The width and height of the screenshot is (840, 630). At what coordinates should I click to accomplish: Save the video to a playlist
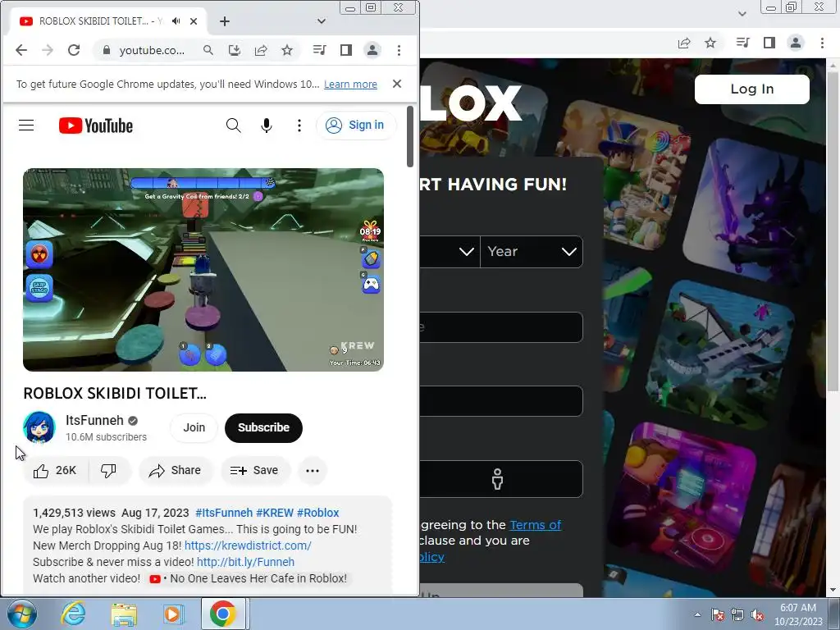[x=254, y=470]
